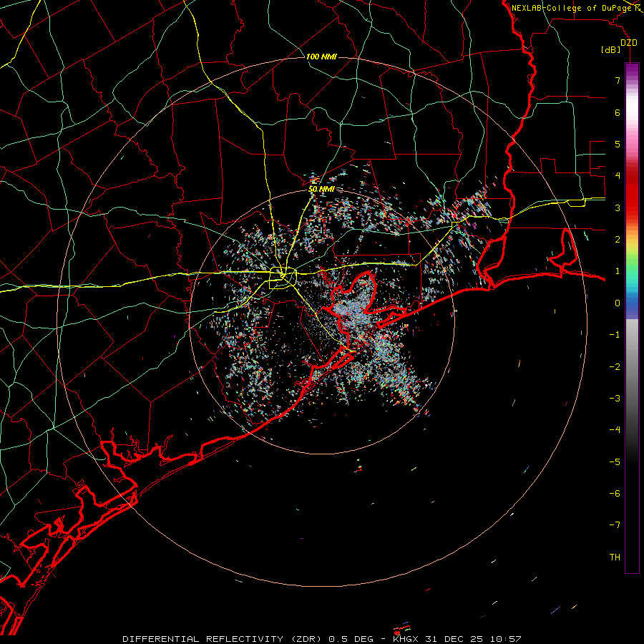Screen dimensions: 644x644
Task: Click the "5" tick label on the scale
Action: pos(618,144)
